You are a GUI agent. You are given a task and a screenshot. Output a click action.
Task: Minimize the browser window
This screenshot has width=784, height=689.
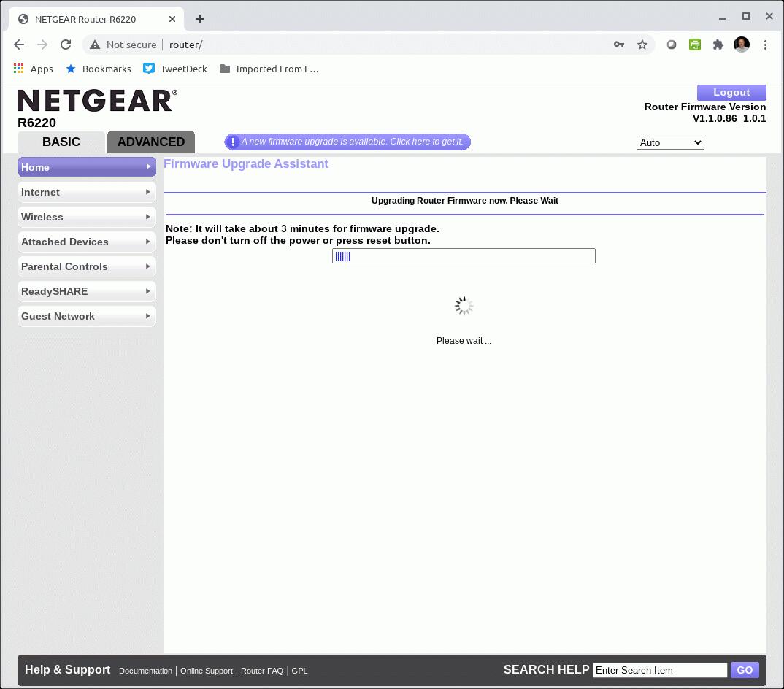pyautogui.click(x=723, y=18)
